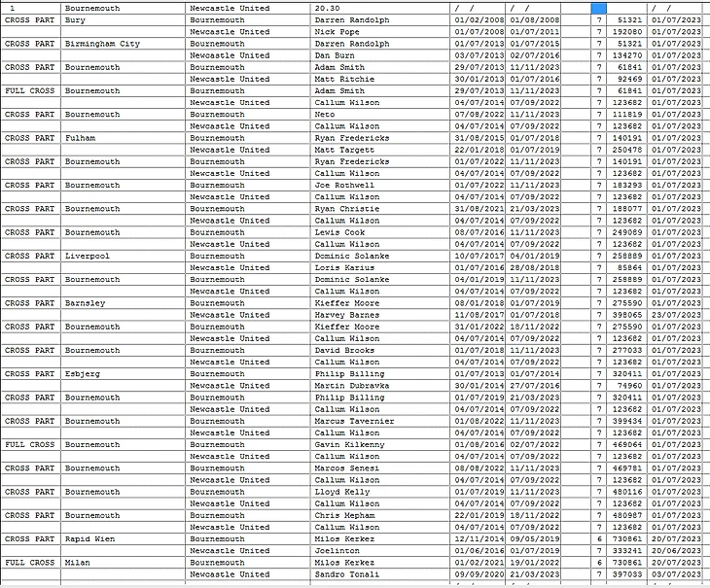Click the ID value '111819'
710x588 pixels.
[627, 114]
